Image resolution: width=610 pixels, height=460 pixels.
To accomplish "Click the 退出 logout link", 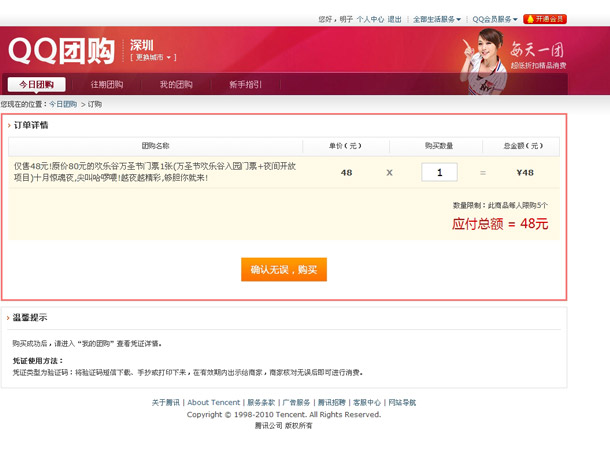I will coord(394,19).
